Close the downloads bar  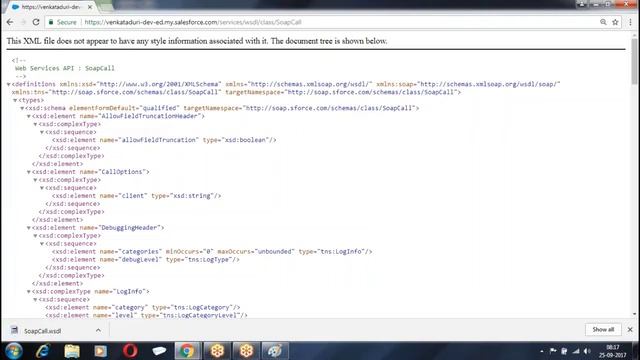(630, 329)
